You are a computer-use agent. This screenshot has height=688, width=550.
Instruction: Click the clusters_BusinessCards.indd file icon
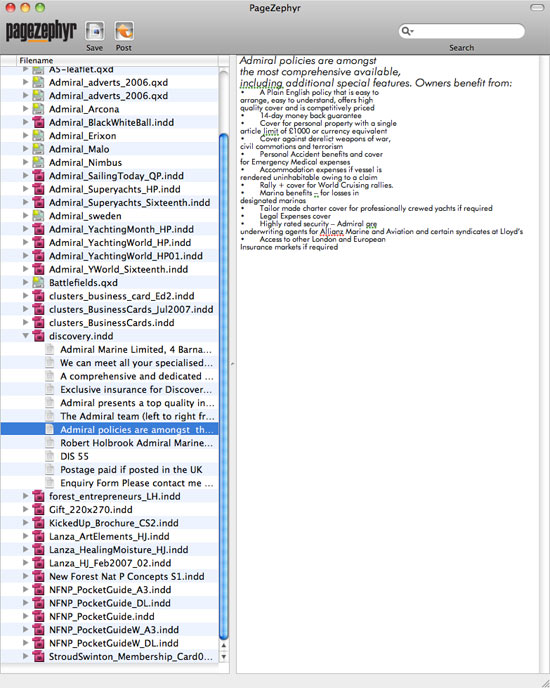39,322
